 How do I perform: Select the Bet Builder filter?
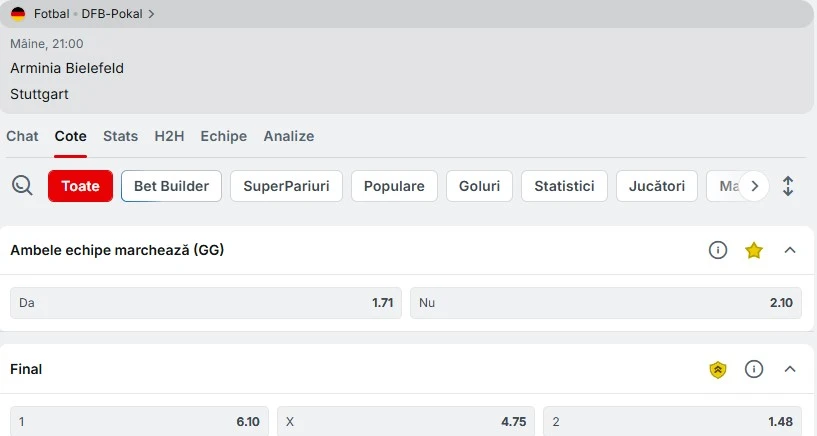(x=171, y=186)
